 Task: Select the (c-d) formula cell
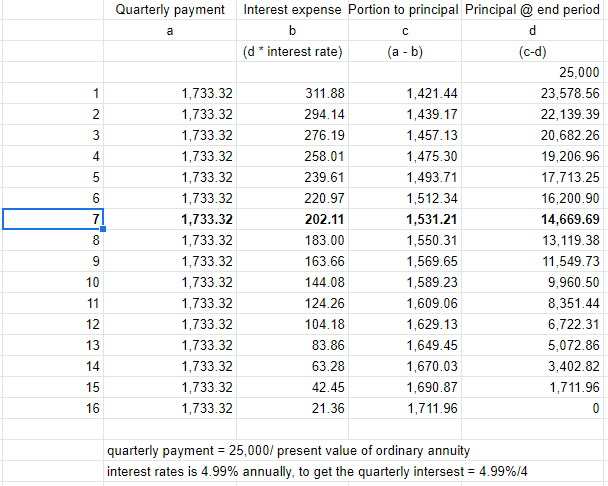[x=532, y=52]
